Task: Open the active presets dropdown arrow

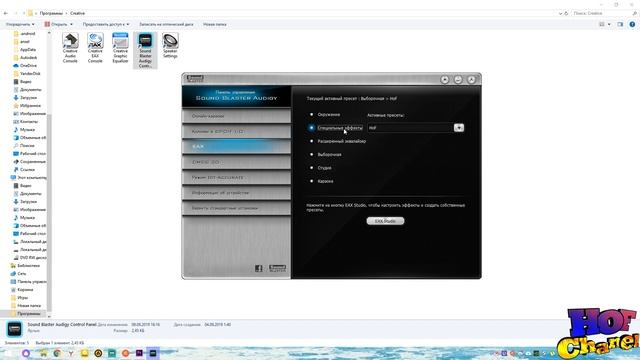Action: [x=459, y=128]
